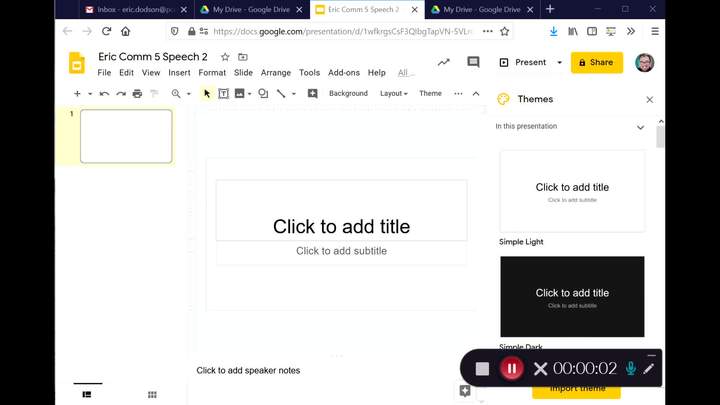
Task: Open the Layout dropdown
Action: pos(393,94)
